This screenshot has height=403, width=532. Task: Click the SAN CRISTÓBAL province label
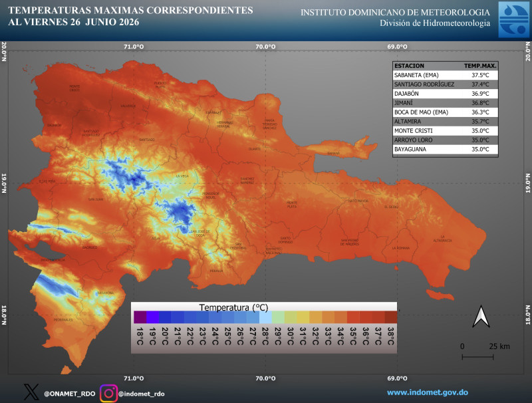(x=238, y=246)
